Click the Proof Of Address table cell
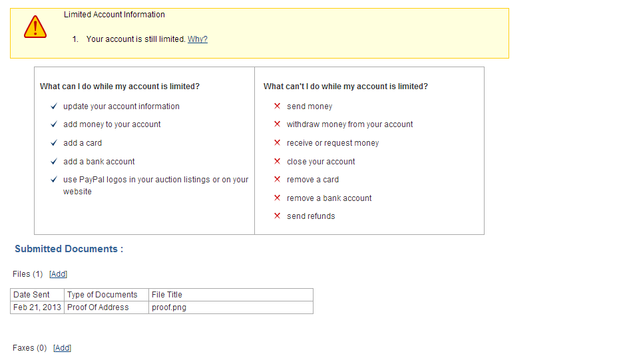This screenshot has height=364, width=629. pos(98,307)
